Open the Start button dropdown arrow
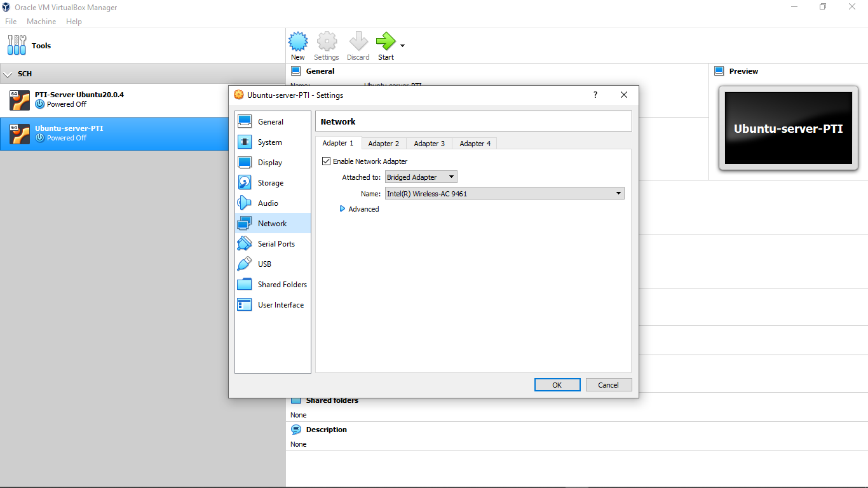Image resolution: width=868 pixels, height=488 pixels. tap(402, 46)
